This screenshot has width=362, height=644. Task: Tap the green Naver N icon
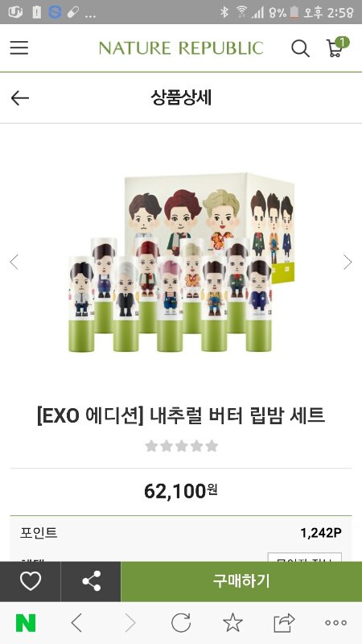pyautogui.click(x=26, y=623)
